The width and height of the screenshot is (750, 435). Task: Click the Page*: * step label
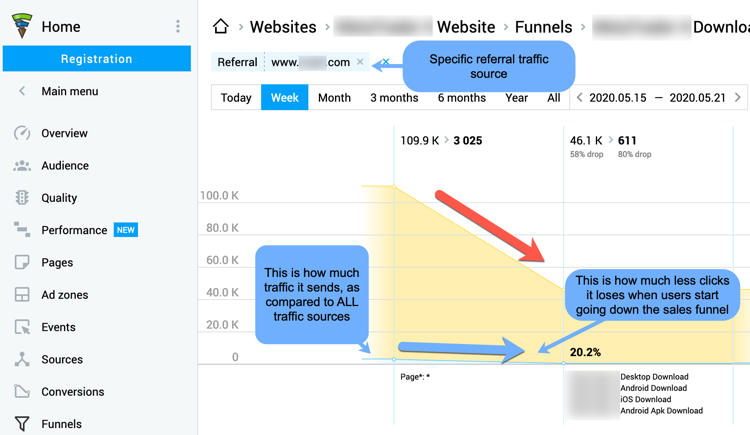pos(415,377)
